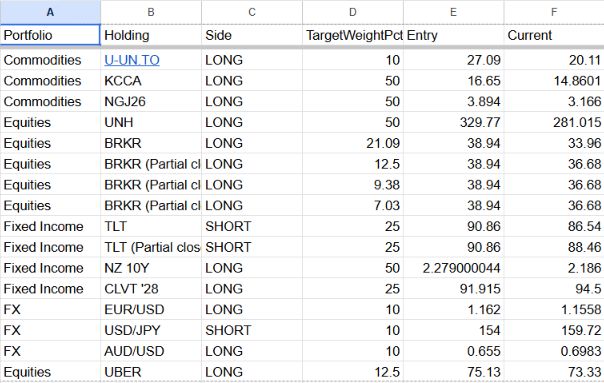Select SHORT cell in the 86.54 row
604x383 pixels.
(252, 227)
